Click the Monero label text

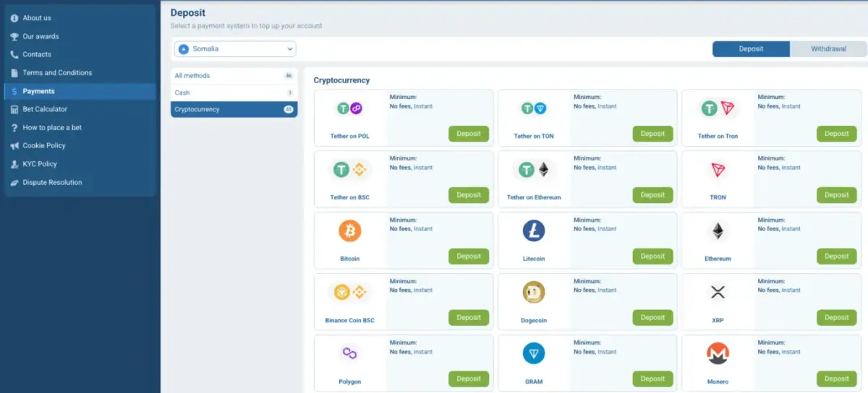pos(718,381)
